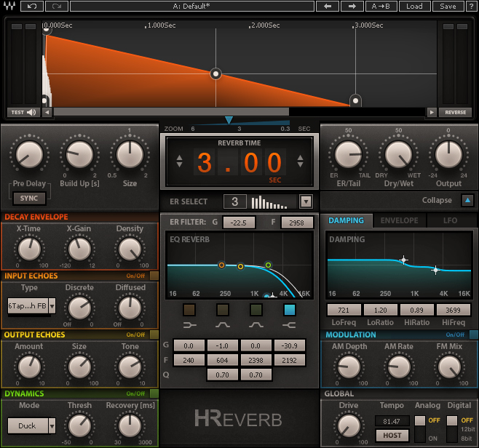Viewport: 479px width, 448px height.
Task: Click the reverb end-time handle
Action: coord(355,100)
